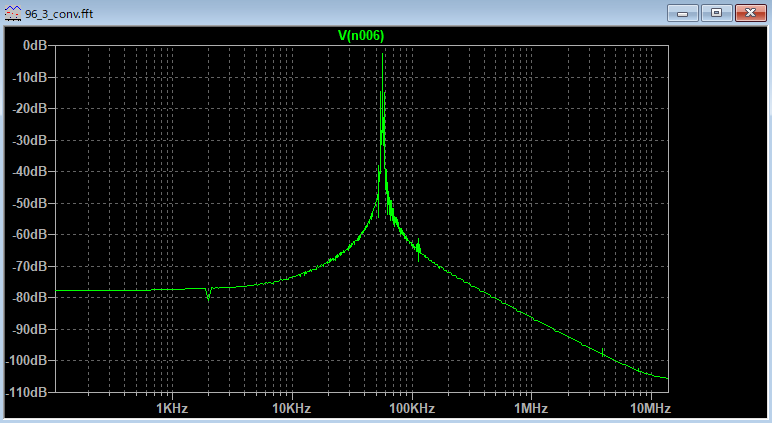Viewport: 772px width, 423px height.
Task: Click the 1MHz frequency axis label
Action: pyautogui.click(x=531, y=408)
